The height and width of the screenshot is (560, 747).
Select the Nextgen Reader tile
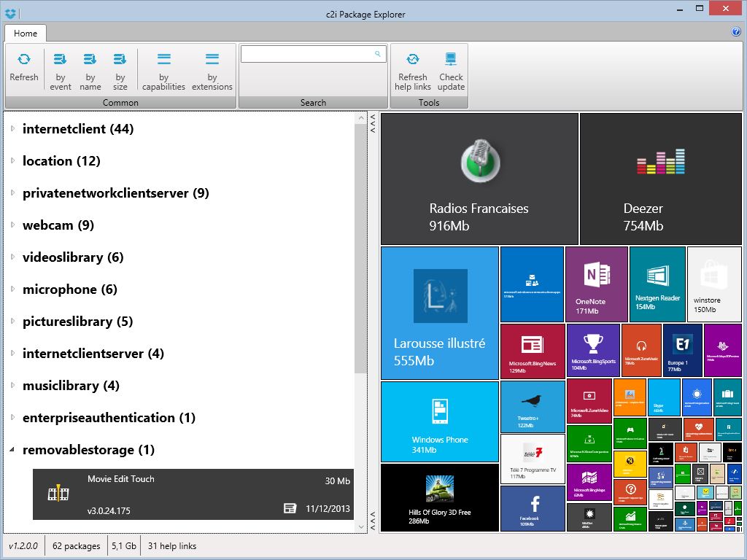(657, 284)
